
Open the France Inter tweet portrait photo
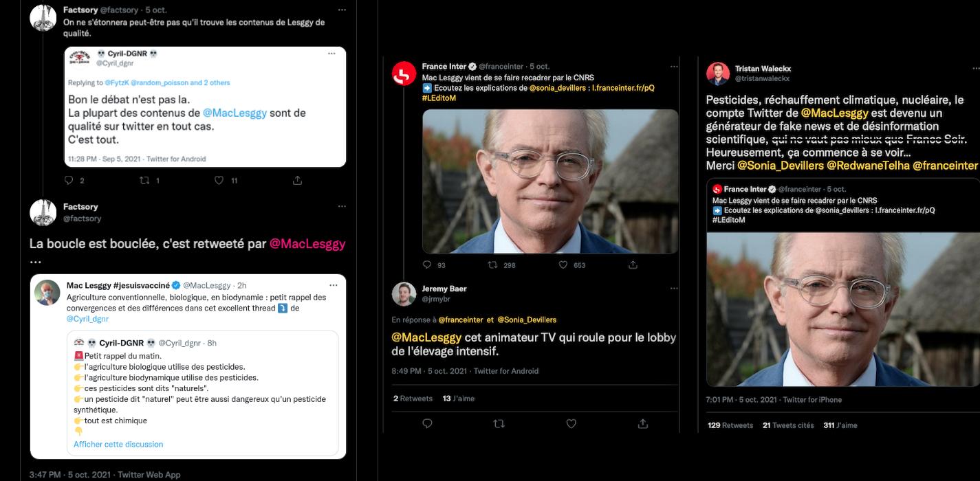(x=550, y=181)
